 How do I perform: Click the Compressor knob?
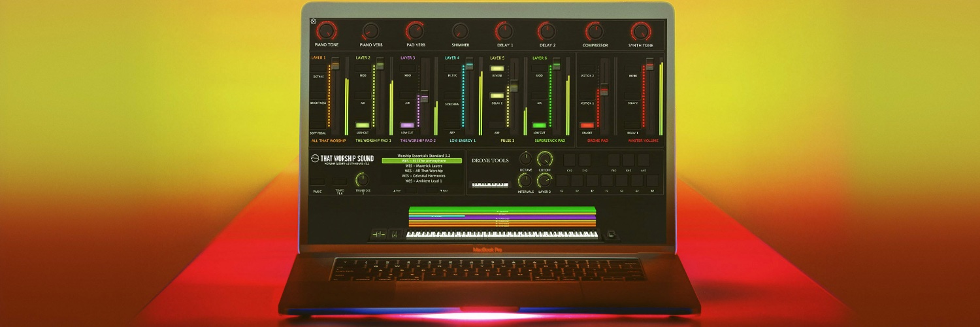click(595, 30)
